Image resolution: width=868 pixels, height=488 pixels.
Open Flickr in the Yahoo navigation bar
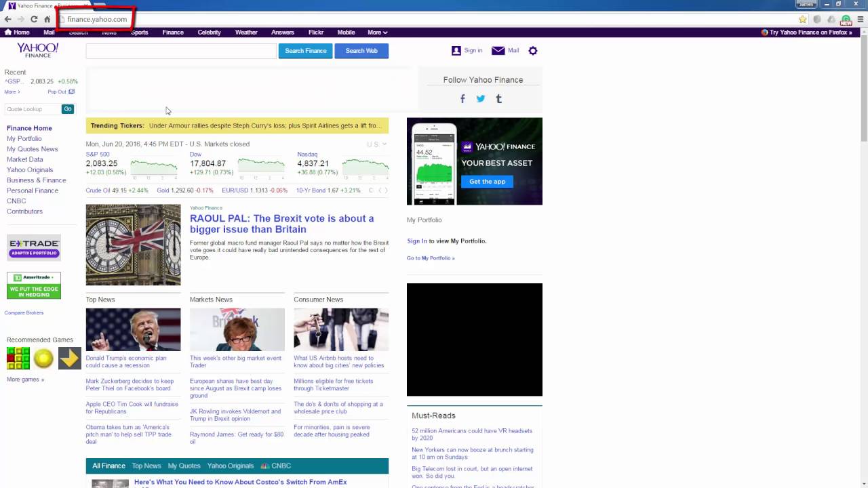point(316,33)
